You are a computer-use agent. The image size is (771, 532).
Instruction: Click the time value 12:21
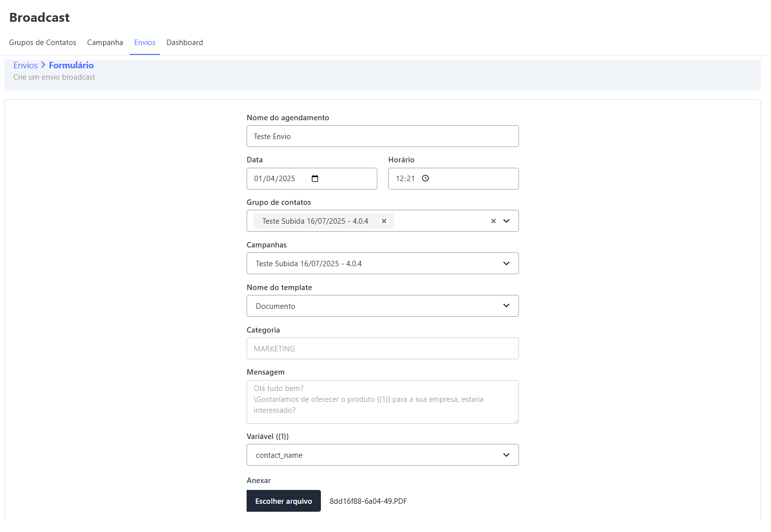[405, 179]
